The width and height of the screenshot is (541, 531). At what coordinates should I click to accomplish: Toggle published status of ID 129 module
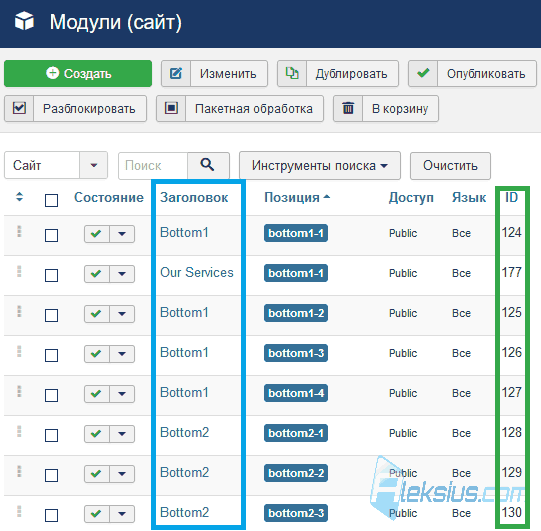pos(97,474)
